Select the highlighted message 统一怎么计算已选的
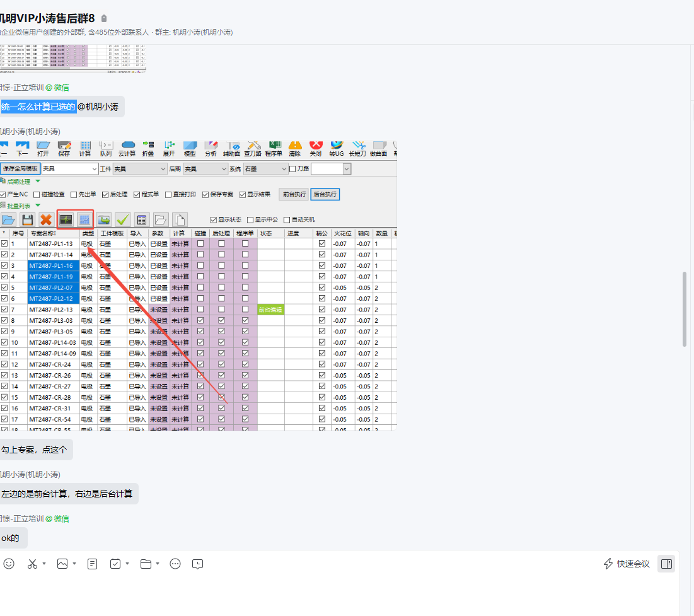 38,107
